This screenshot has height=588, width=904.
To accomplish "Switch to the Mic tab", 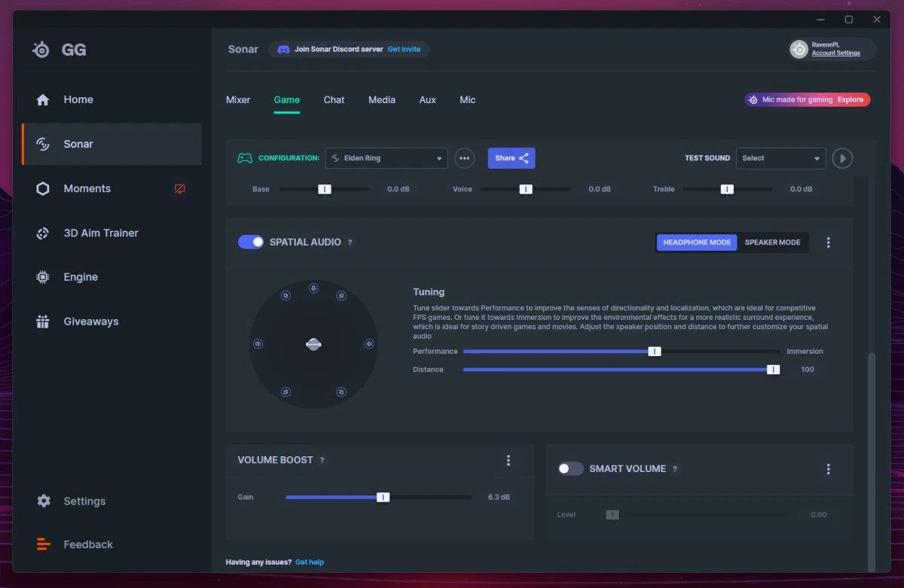I will point(467,99).
